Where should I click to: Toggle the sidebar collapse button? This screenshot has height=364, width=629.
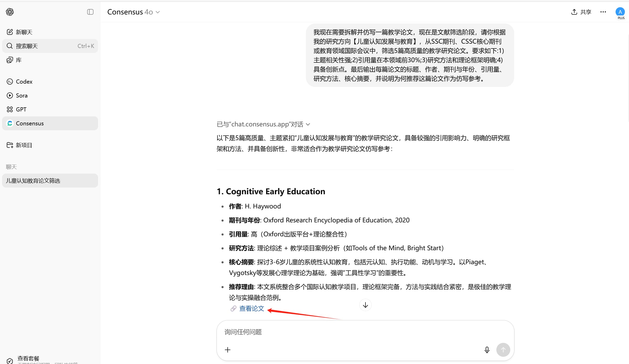pos(90,12)
